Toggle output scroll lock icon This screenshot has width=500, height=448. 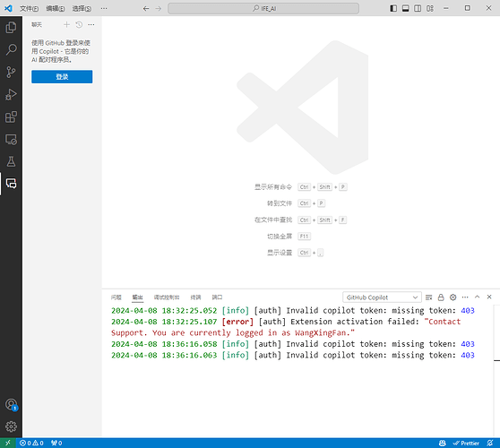[441, 297]
